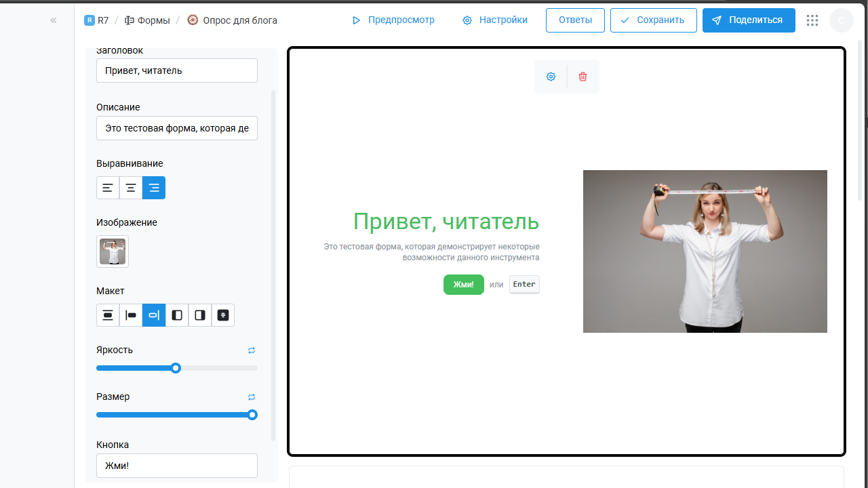Viewport: 868px width, 488px height.
Task: Click the Яркость slider handle
Action: [176, 368]
